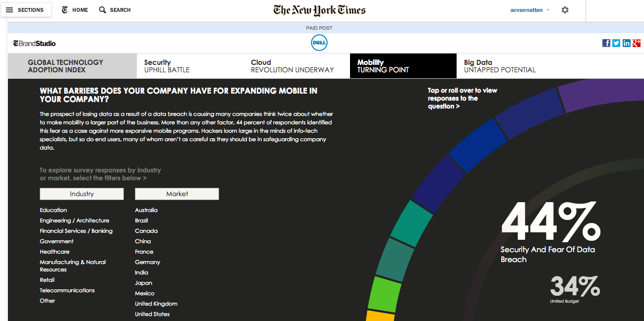Viewport: 644px width, 321px height.
Task: Click the teal green chart arc segment
Action: [x=412, y=224]
